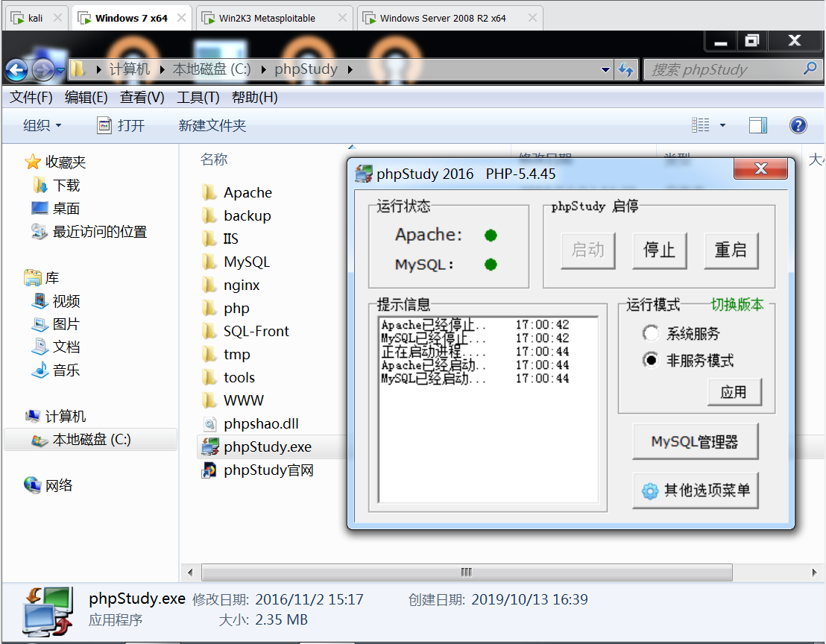Close the phpStudy 2016 dialog
826x644 pixels.
(760, 168)
